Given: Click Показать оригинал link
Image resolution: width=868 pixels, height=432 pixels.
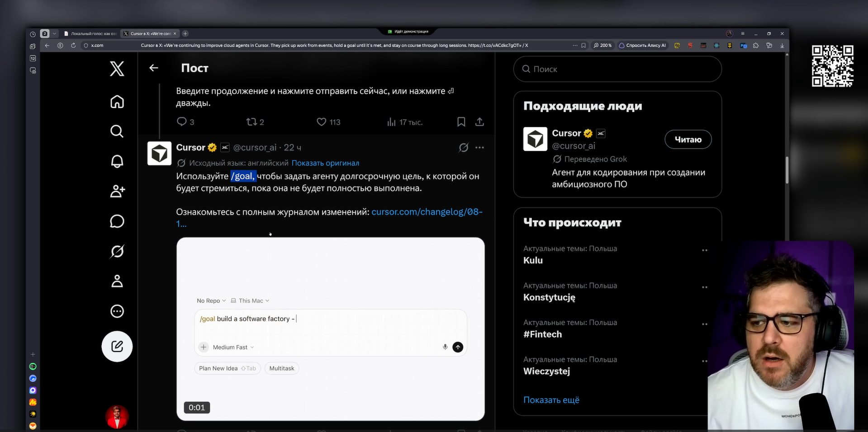Looking at the screenshot, I should click(325, 163).
